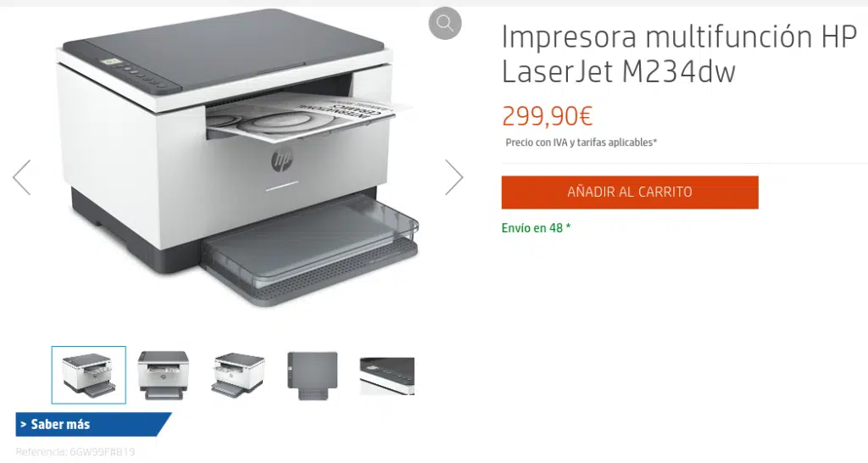Click the AÑADIR AL CARRITO button
The width and height of the screenshot is (868, 463).
630,192
